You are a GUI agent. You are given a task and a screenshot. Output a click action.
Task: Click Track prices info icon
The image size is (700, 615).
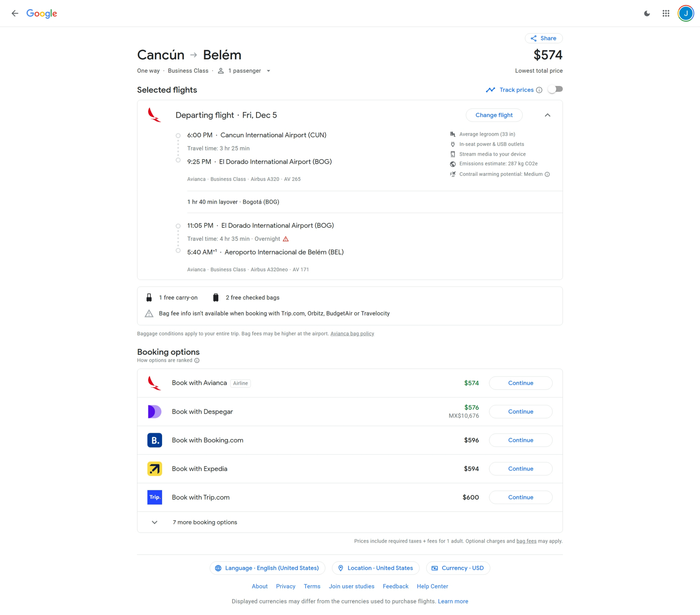click(539, 90)
